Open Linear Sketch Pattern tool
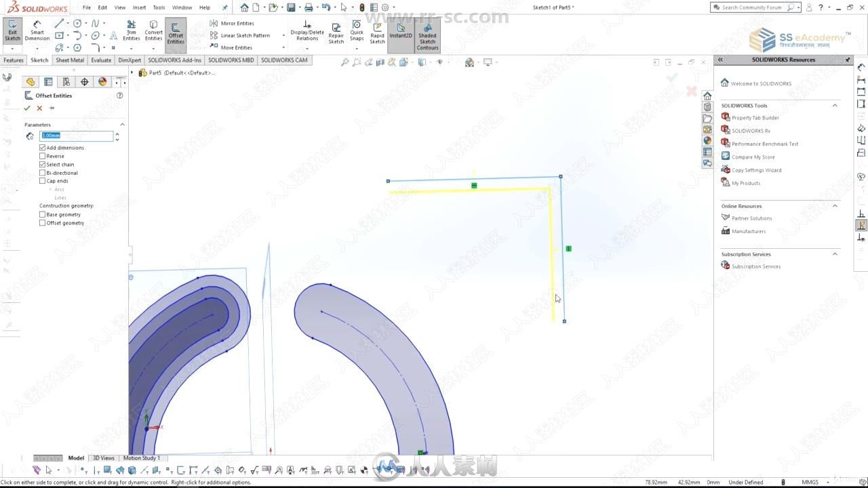Screen dimensions: 868x488 click(x=239, y=35)
